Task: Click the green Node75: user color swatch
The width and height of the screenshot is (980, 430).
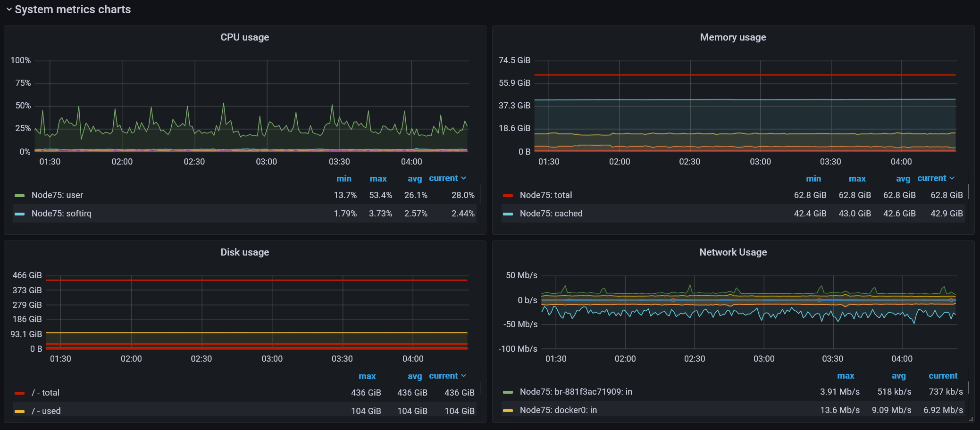Action: click(x=19, y=195)
